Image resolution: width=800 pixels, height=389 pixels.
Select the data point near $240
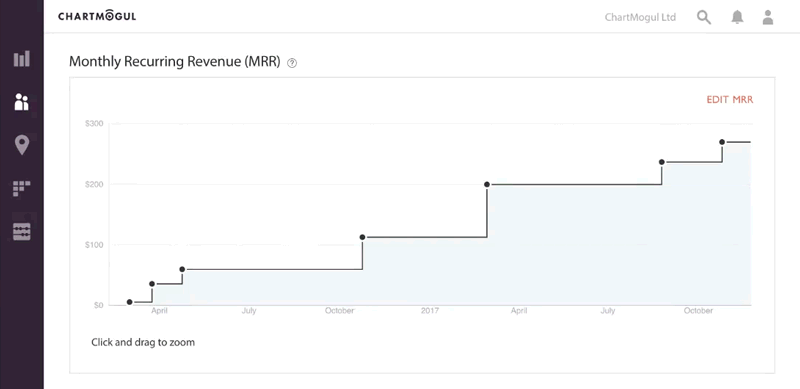click(x=662, y=162)
